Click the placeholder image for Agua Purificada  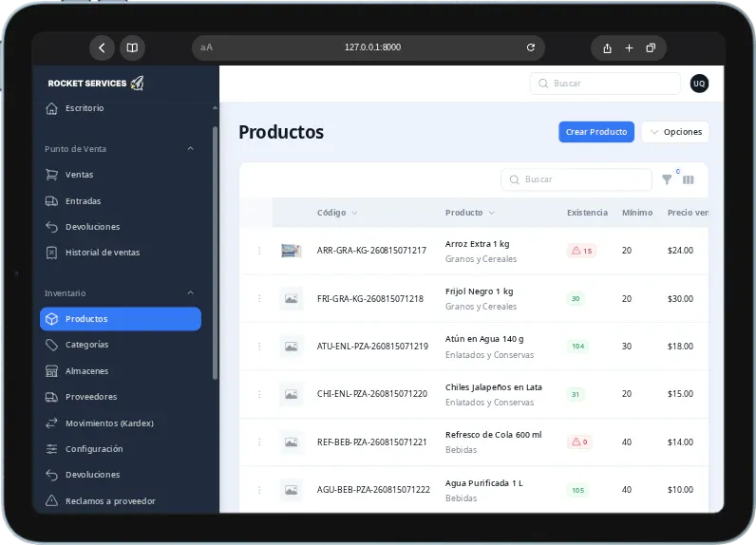tap(292, 490)
